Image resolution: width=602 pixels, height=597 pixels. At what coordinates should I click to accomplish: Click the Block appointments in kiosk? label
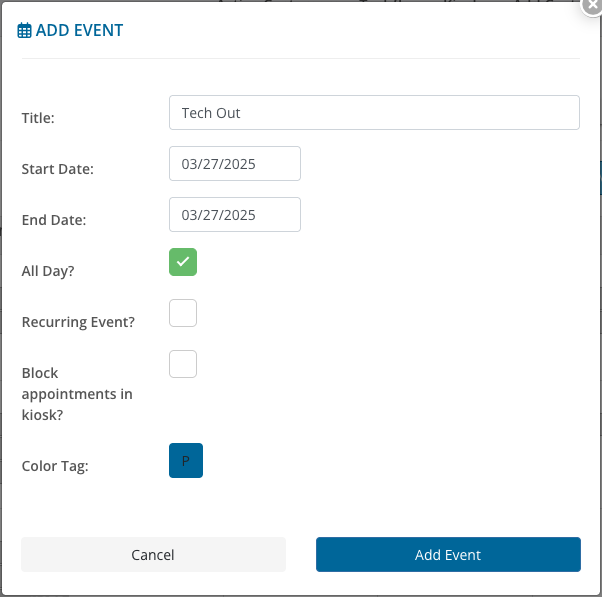tap(77, 393)
